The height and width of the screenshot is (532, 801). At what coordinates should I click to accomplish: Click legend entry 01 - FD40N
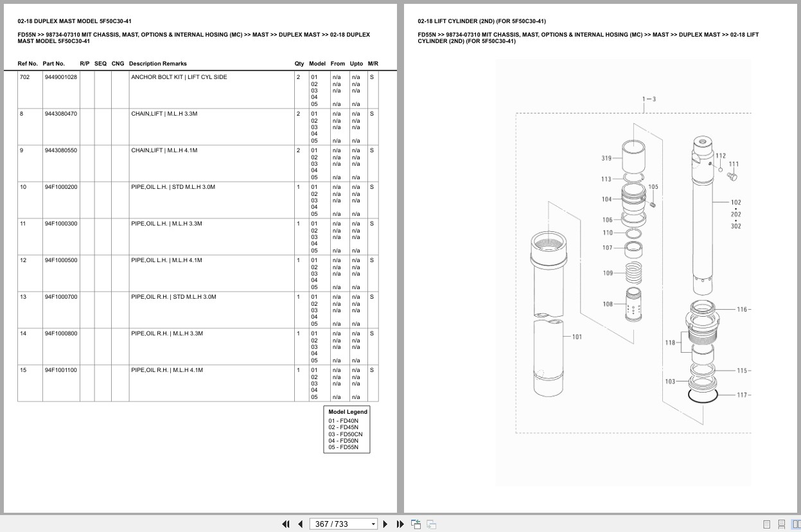[x=344, y=421]
